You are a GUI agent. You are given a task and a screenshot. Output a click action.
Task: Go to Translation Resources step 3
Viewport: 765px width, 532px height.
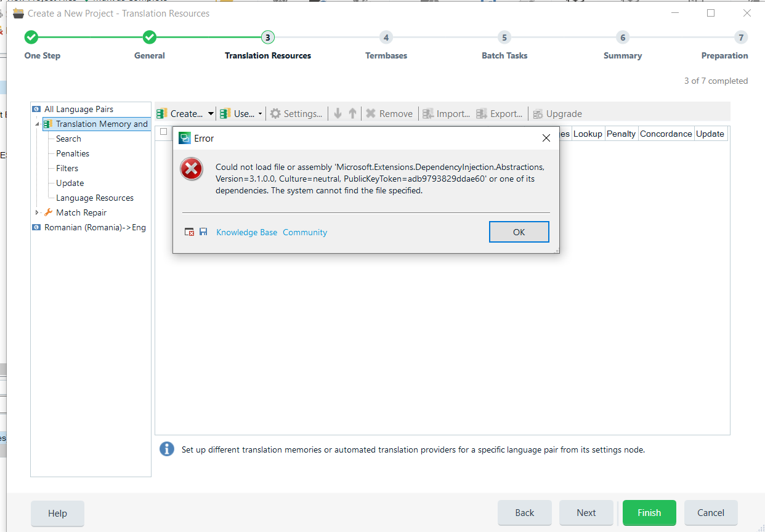267,38
